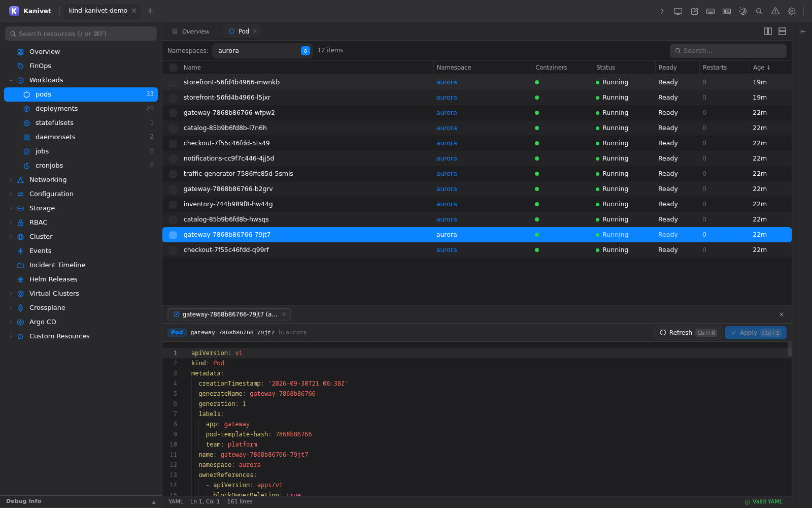
Task: Click the chevron arrow icon in top toolbar
Action: (x=662, y=11)
